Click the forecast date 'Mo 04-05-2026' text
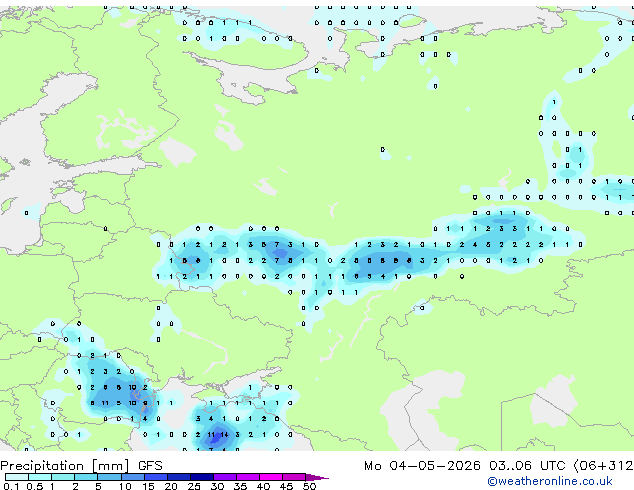Screen dimensions: 634x490 [x=422, y=466]
